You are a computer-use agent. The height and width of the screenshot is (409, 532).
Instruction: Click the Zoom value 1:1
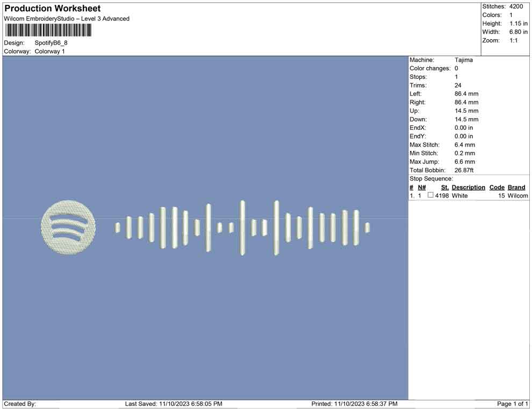(x=514, y=41)
